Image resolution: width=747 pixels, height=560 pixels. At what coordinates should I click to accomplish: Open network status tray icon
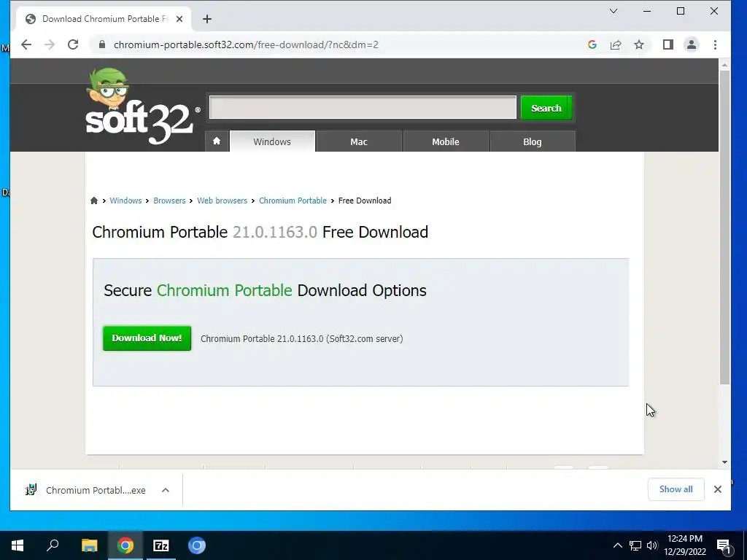click(635, 545)
